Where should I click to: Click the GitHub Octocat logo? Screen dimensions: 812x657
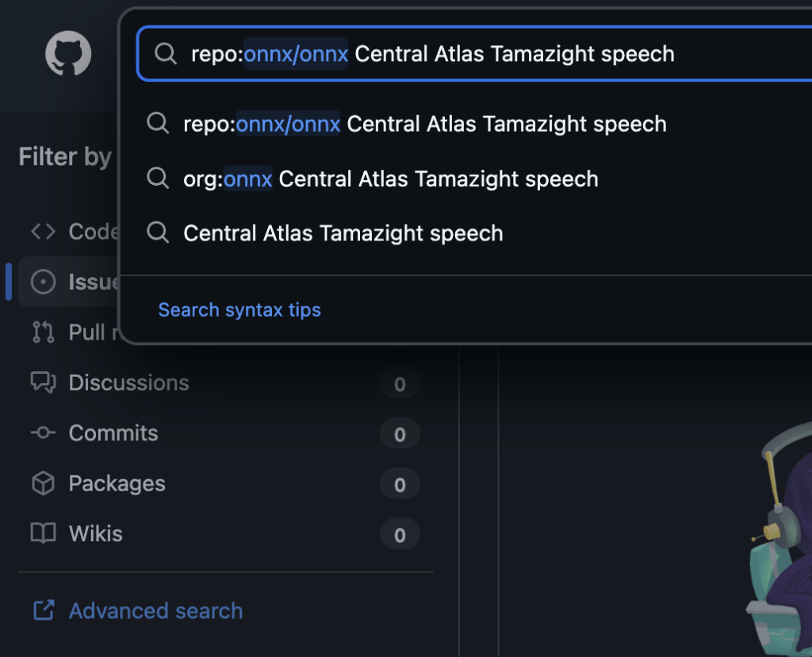(68, 54)
